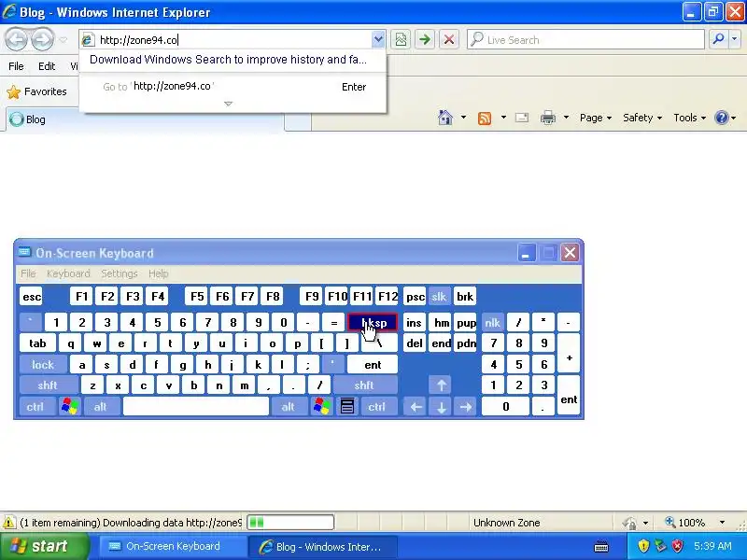
Task: Click the yellow security shield tray icon
Action: (x=643, y=546)
